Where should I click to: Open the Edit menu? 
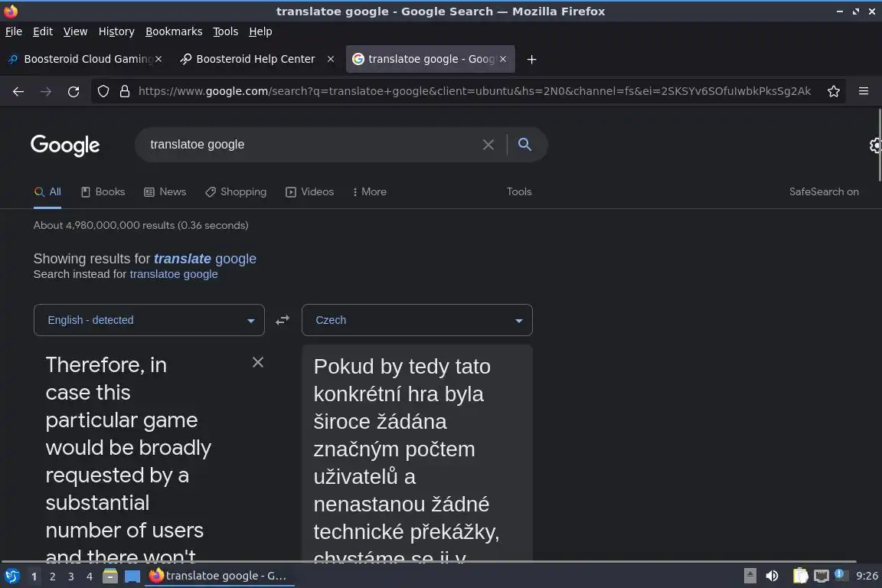click(43, 31)
